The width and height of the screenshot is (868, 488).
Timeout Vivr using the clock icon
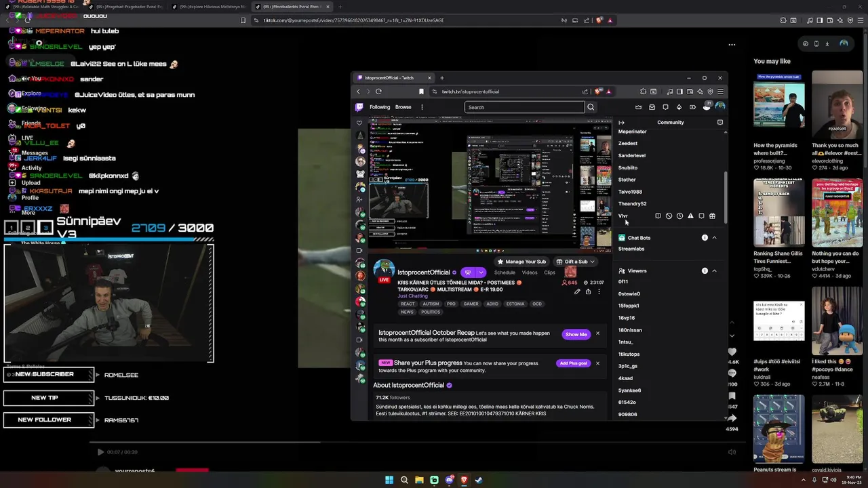click(x=679, y=216)
